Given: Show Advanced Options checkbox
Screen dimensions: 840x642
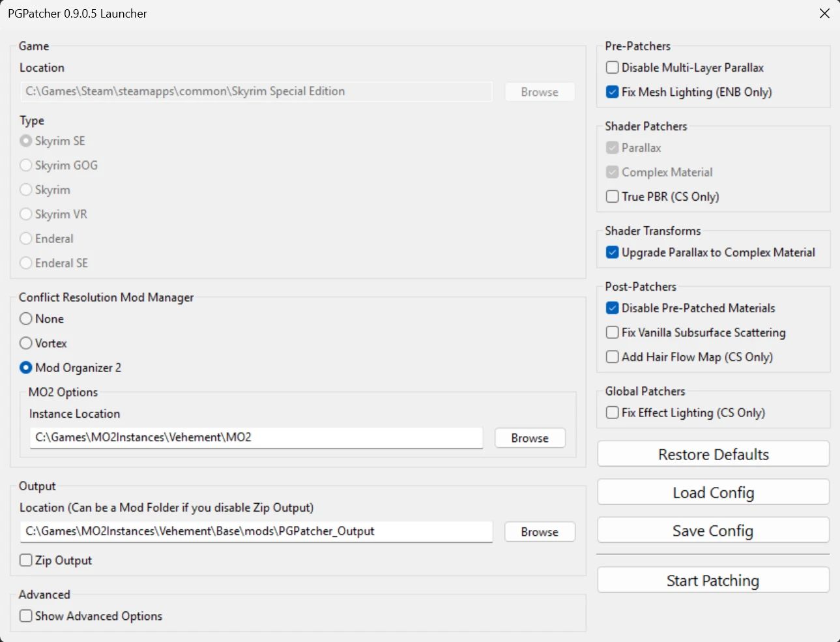Looking at the screenshot, I should [26, 616].
